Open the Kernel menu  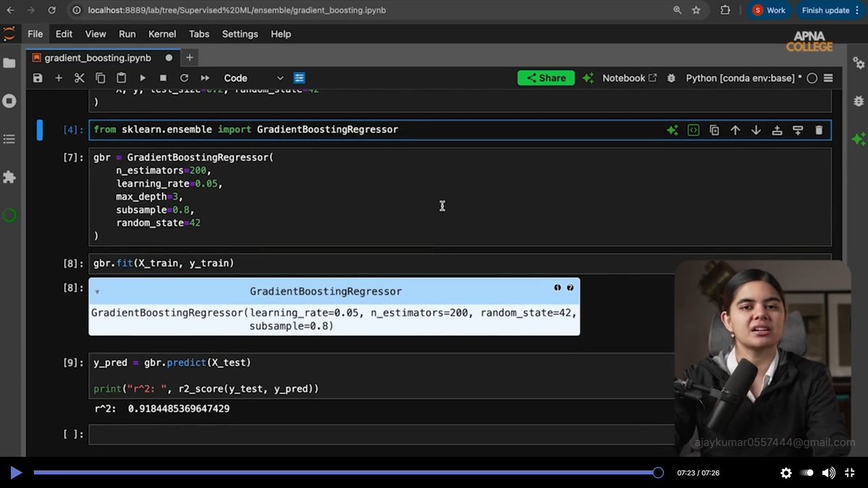(162, 34)
